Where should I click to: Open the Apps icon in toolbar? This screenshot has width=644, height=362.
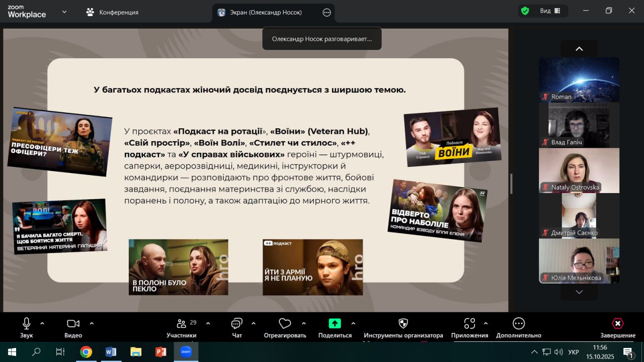click(469, 324)
